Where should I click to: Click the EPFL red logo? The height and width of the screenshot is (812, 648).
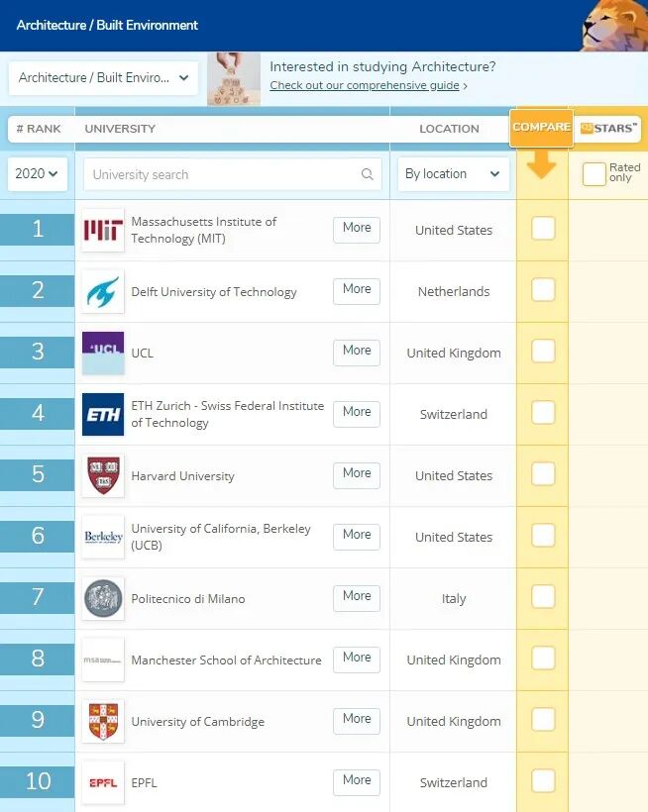tap(103, 782)
